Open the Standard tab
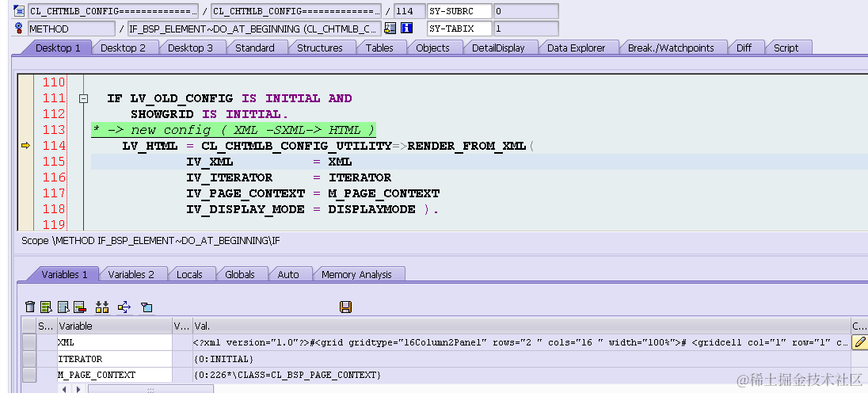This screenshot has height=393, width=868. pos(255,48)
